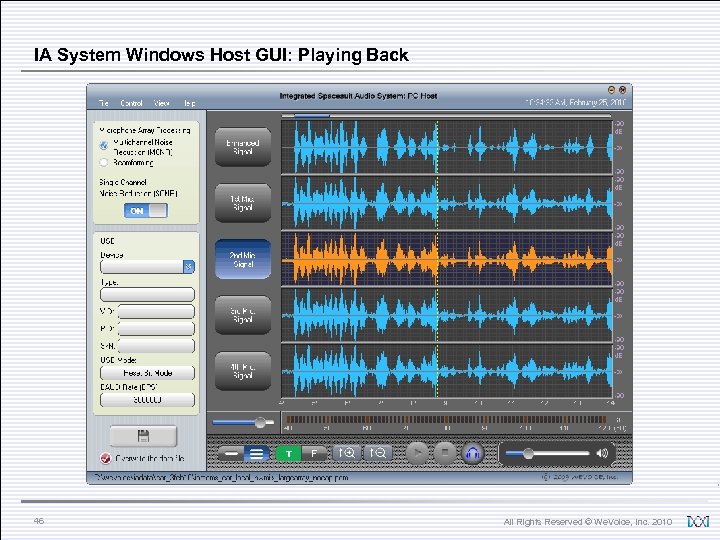The width and height of the screenshot is (720, 540).
Task: Select Multichannel Noise Reduction radio button
Action: pyautogui.click(x=104, y=146)
